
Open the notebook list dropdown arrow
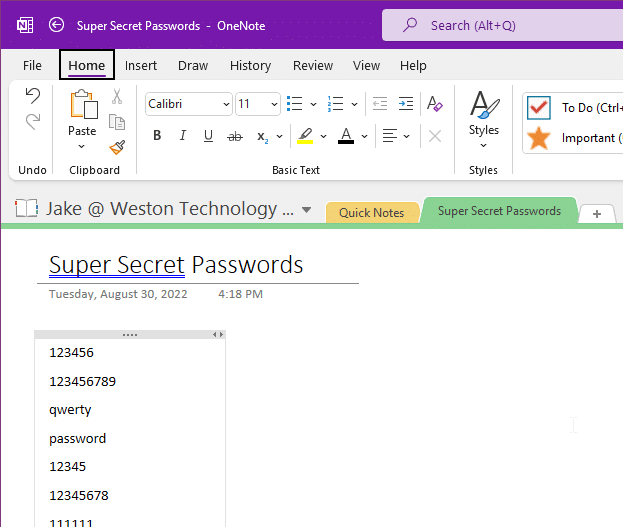pyautogui.click(x=306, y=209)
